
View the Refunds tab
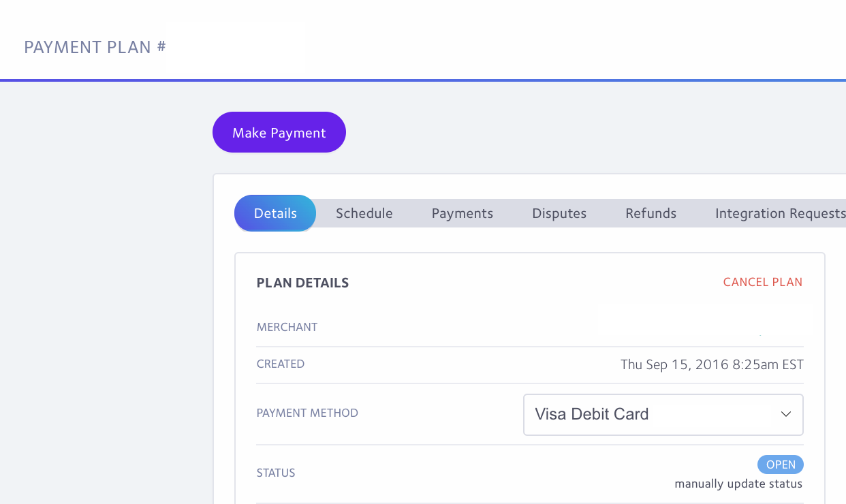pos(651,212)
